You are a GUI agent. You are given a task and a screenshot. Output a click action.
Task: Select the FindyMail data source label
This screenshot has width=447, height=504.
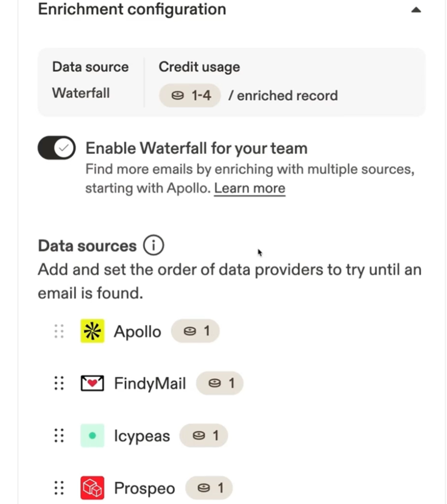150,383
